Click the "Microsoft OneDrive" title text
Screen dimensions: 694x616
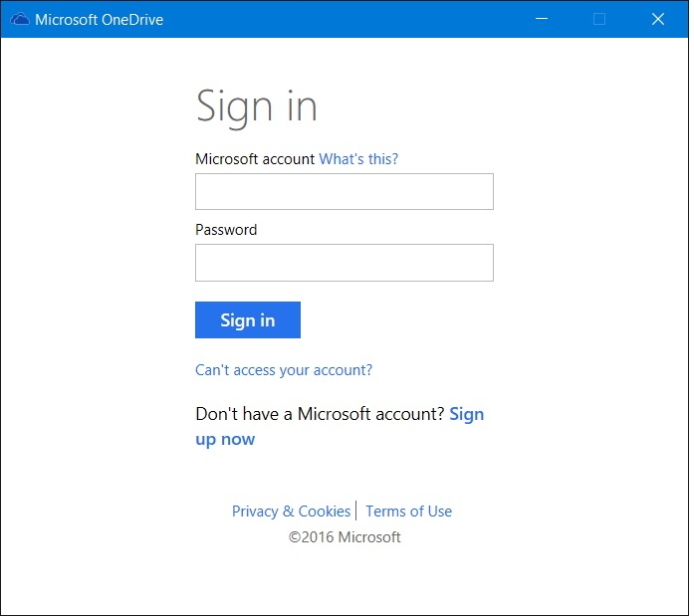[100, 20]
